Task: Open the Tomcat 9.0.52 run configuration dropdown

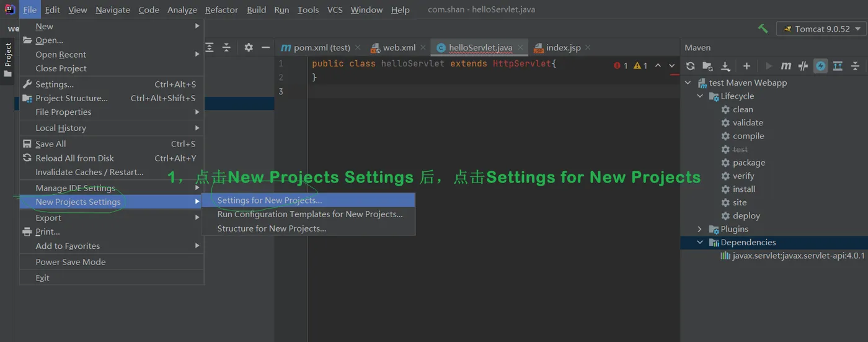Action: [821, 29]
